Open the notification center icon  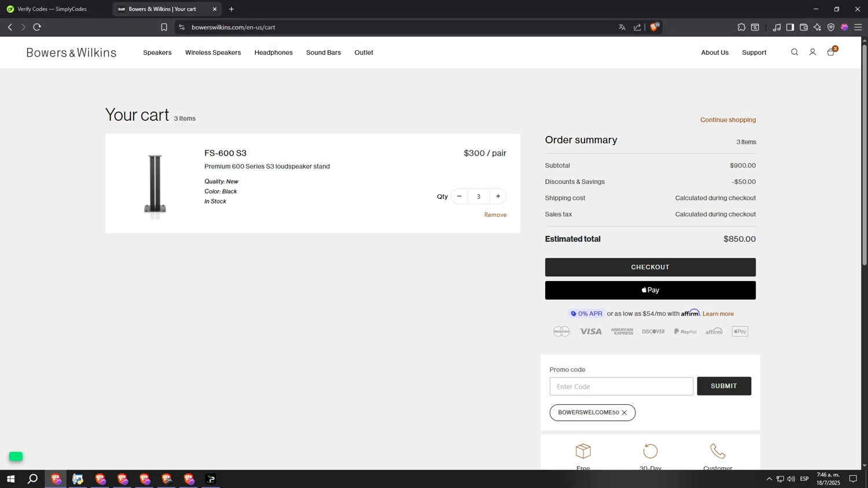click(853, 479)
